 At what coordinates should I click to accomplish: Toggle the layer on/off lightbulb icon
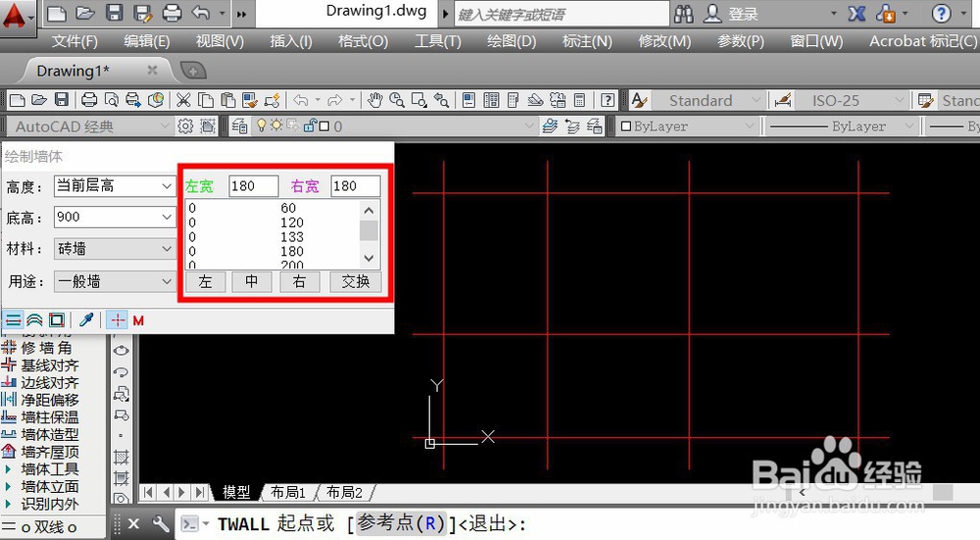click(262, 125)
